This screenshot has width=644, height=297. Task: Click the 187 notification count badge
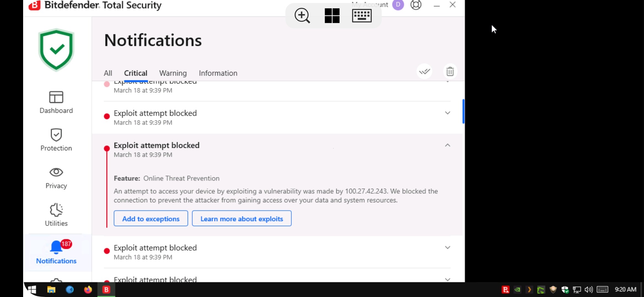coord(66,244)
